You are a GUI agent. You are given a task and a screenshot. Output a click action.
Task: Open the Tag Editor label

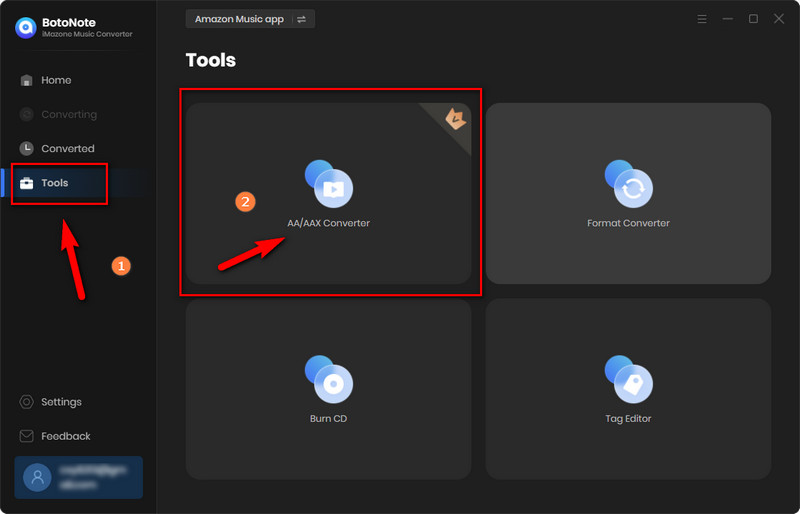click(629, 419)
